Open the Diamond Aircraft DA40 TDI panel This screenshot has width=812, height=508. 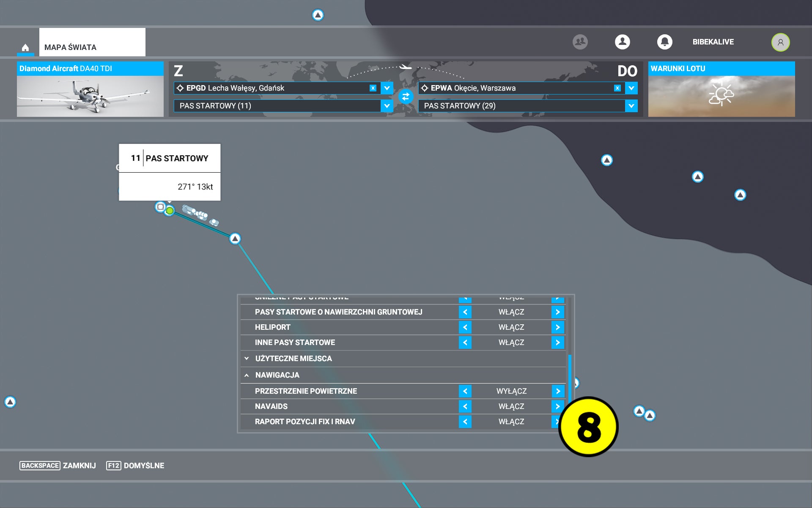coord(90,89)
